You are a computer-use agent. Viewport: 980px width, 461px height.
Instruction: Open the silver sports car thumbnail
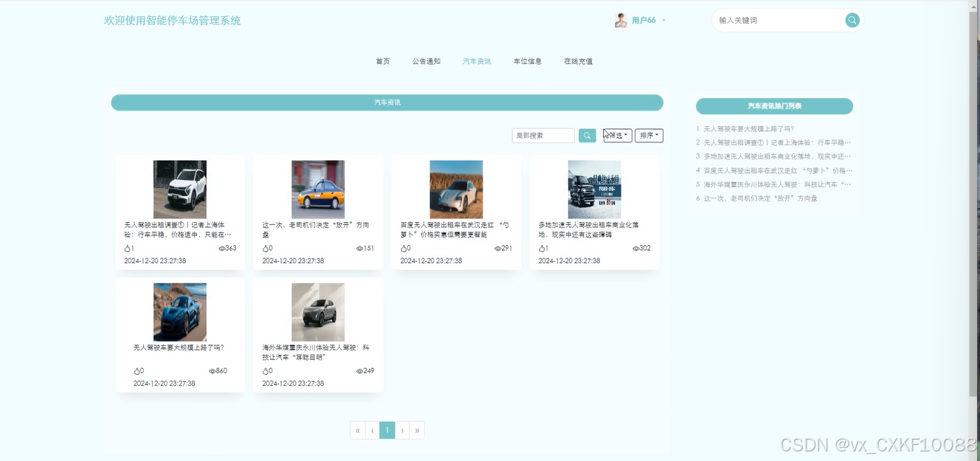pyautogui.click(x=456, y=190)
